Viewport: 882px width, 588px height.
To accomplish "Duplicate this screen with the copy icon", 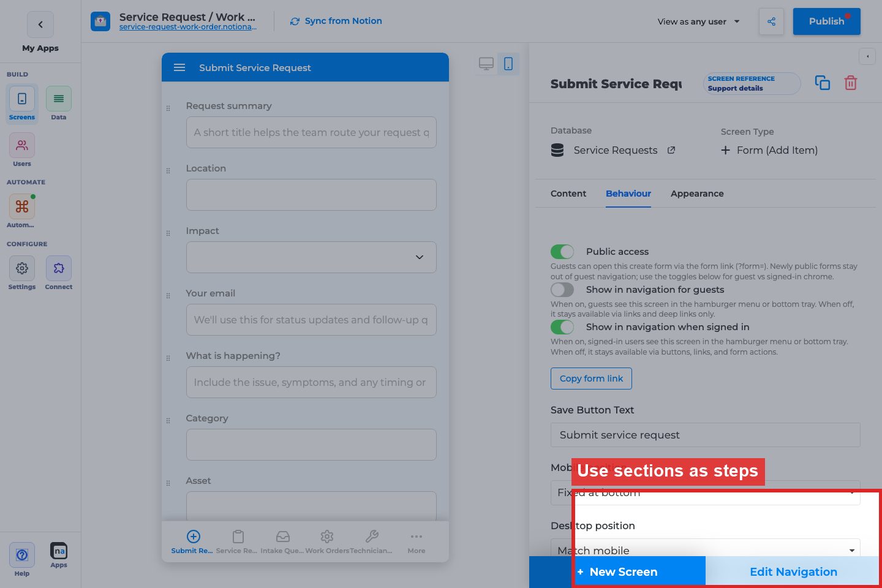I will tap(823, 83).
